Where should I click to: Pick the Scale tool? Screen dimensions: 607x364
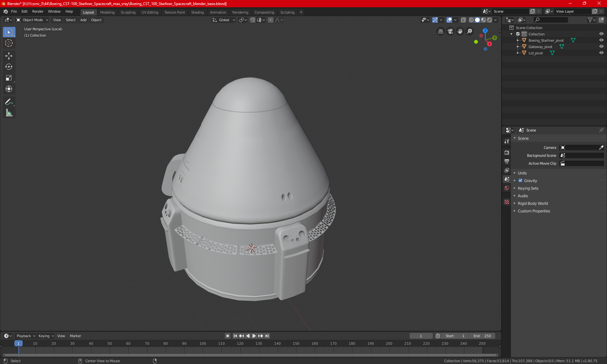click(9, 78)
